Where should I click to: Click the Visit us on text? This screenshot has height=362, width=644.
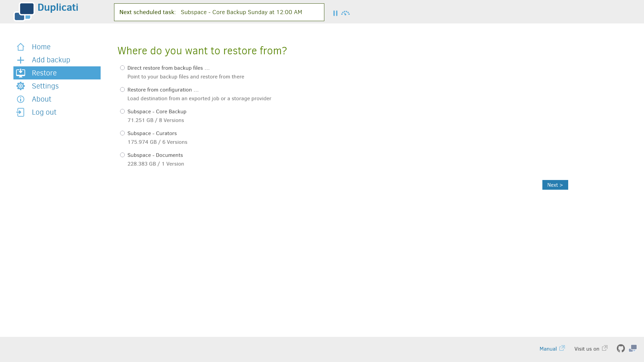(587, 349)
